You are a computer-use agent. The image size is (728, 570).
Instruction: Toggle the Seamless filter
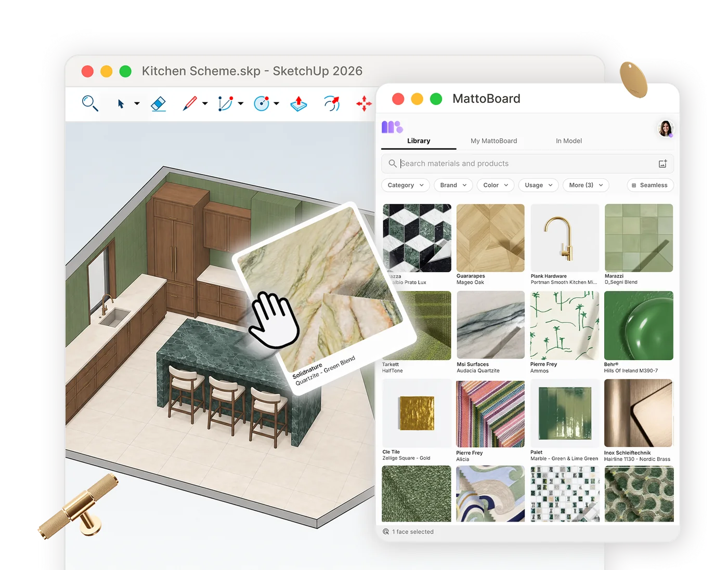point(650,185)
